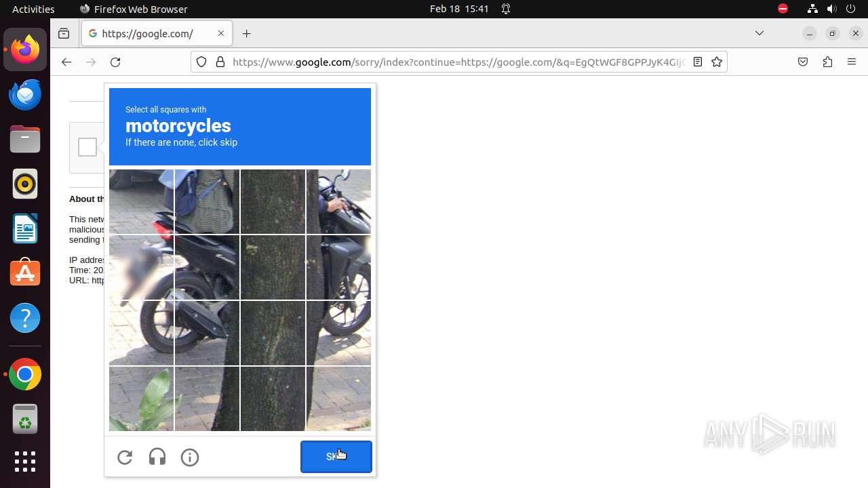The width and height of the screenshot is (868, 488).
Task: Open a new browser tab
Action: 246,33
